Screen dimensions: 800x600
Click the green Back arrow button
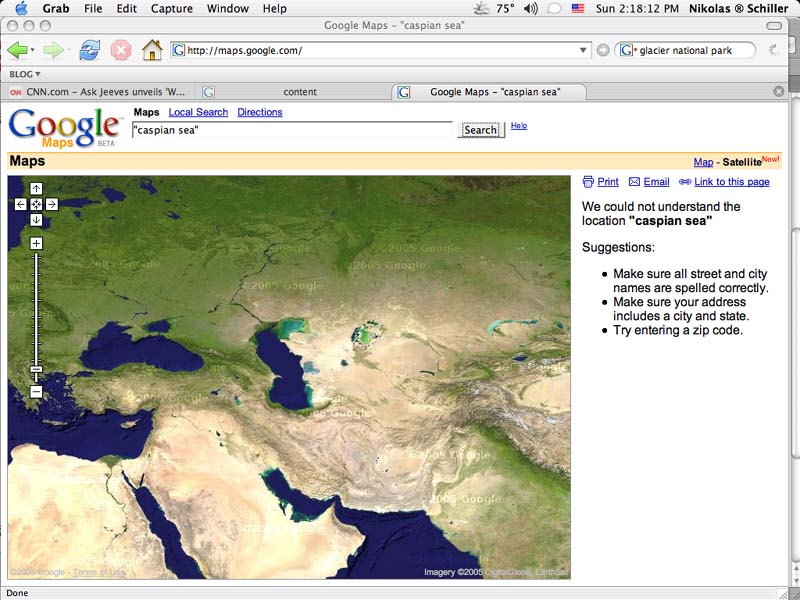tap(17, 51)
